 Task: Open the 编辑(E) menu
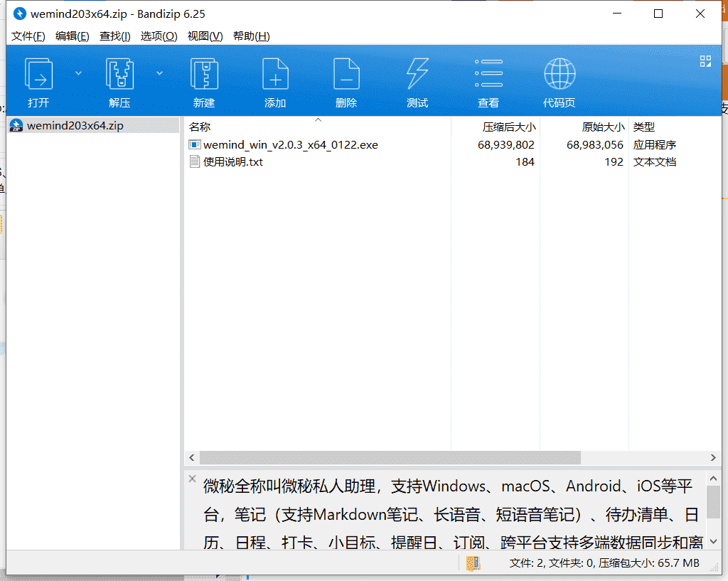72,36
